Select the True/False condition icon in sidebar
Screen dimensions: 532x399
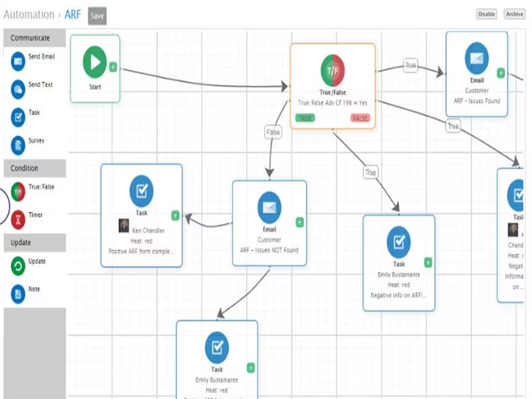tap(18, 192)
